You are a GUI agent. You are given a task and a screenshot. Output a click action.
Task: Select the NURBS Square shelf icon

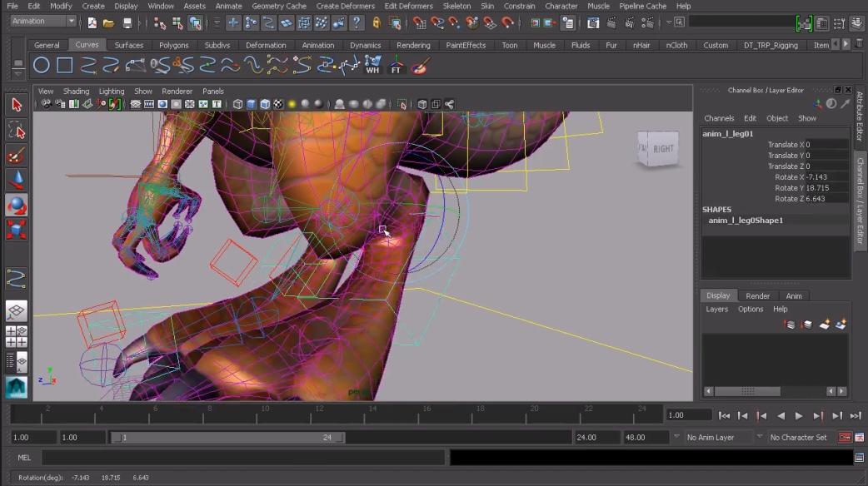[65, 65]
